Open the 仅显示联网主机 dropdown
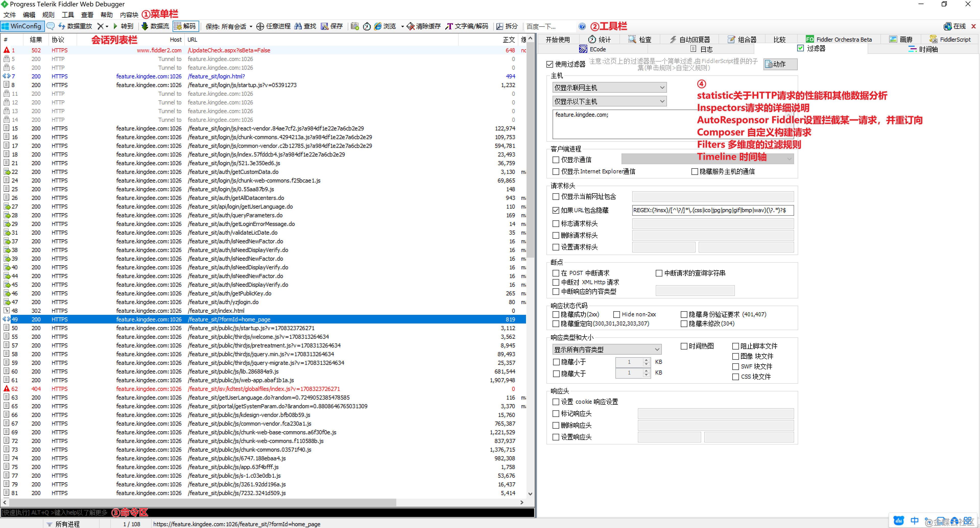Viewport: 980px width, 528px height. coord(609,88)
